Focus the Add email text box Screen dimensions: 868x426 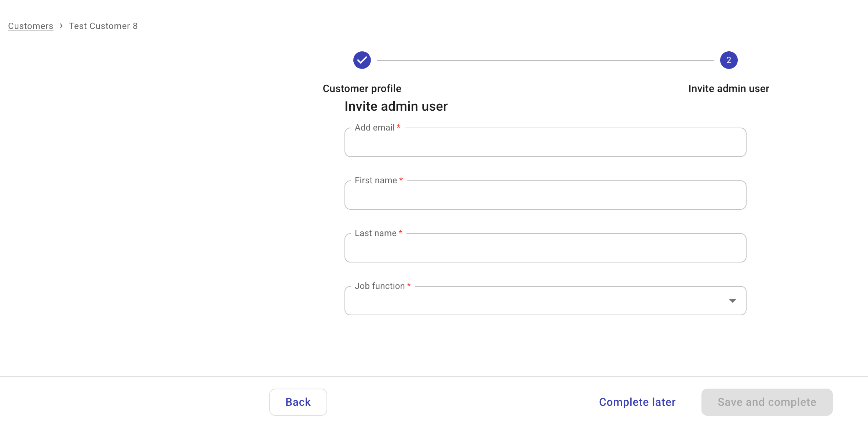tap(545, 143)
